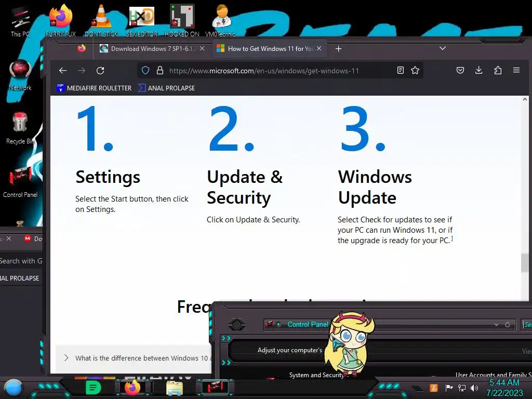Viewport: 532px width, 399px height.
Task: Bookmark this page with the star
Action: click(x=415, y=70)
